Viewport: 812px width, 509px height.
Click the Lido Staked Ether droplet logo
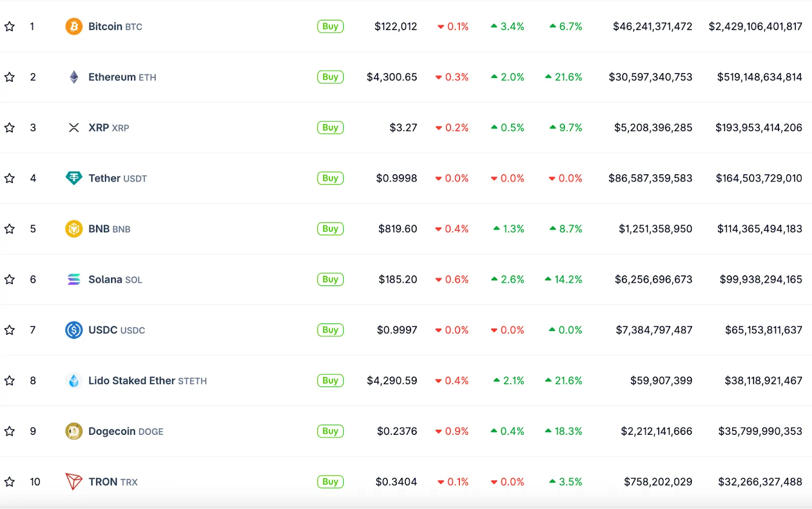coord(74,380)
